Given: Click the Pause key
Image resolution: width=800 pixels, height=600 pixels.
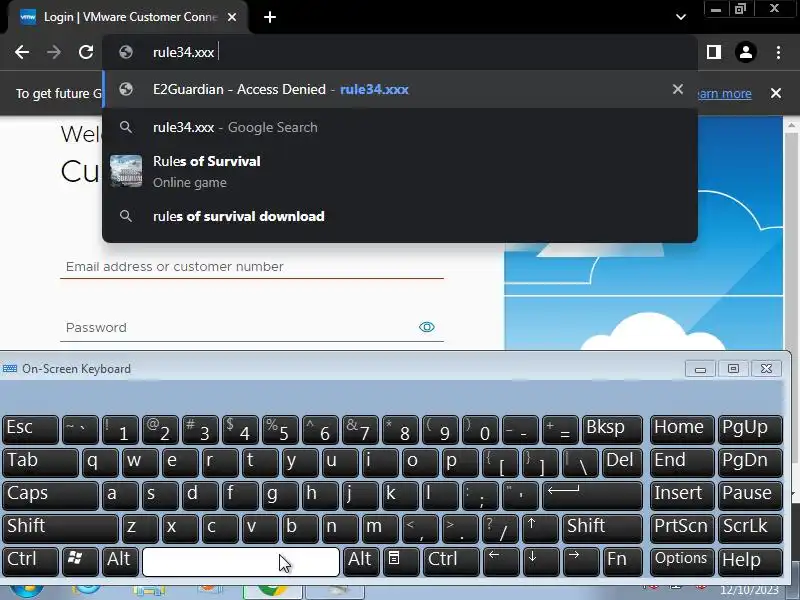Looking at the screenshot, I should [x=749, y=495].
